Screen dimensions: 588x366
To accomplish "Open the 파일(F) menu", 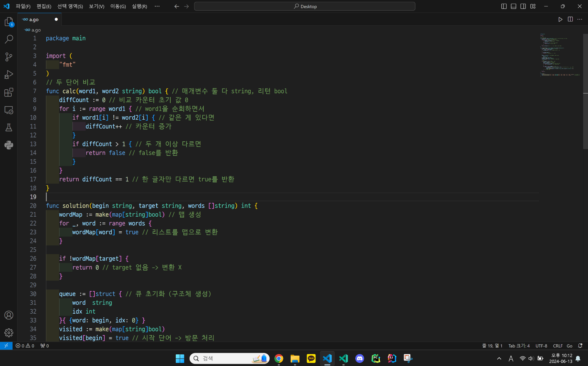I will [23, 6].
